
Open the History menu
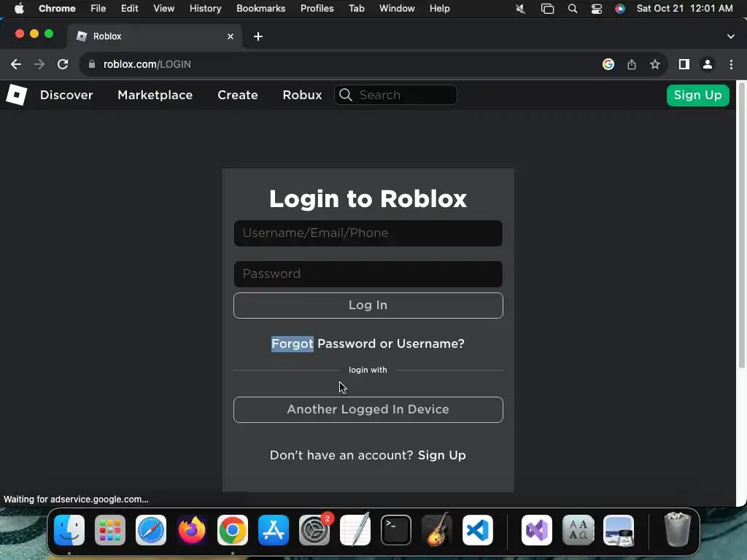point(205,9)
